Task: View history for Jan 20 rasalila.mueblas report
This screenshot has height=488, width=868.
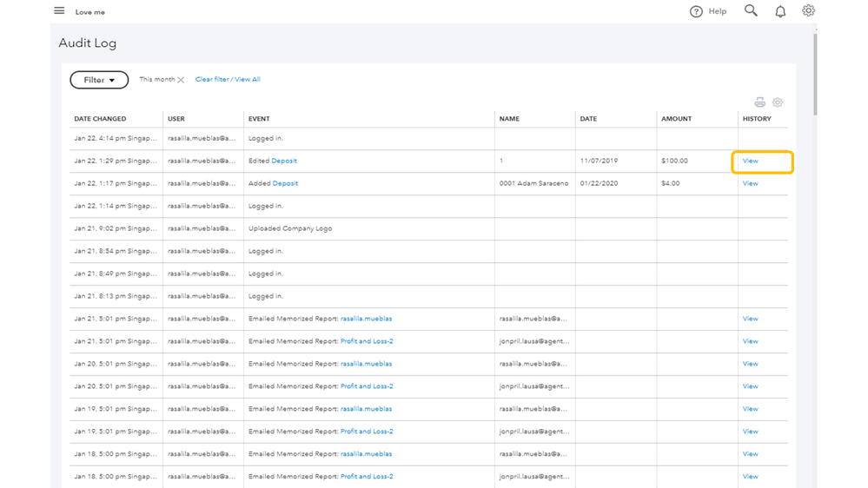Action: coord(750,364)
